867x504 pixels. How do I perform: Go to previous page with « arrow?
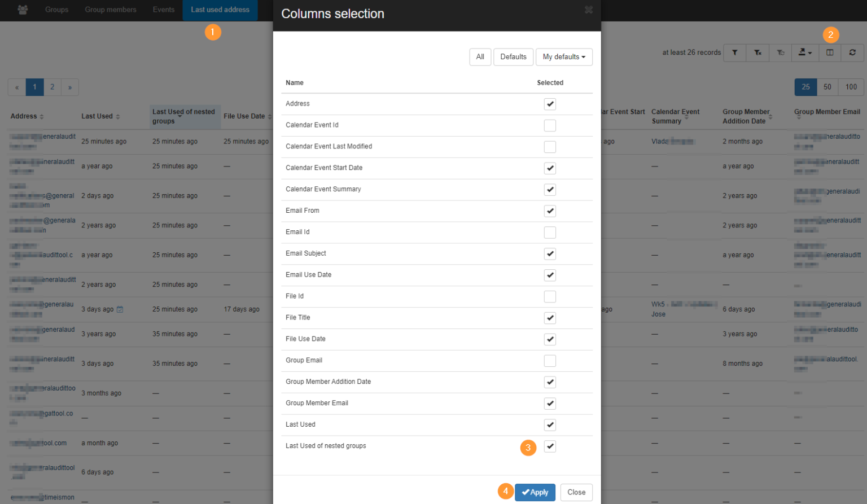tap(17, 87)
